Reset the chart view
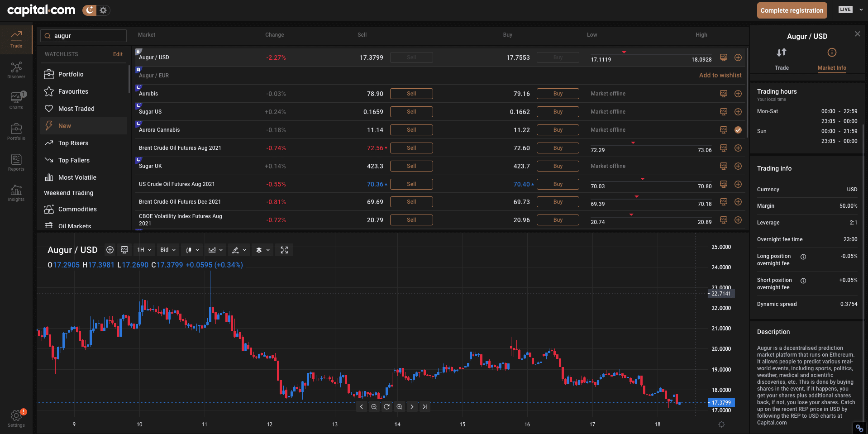The width and height of the screenshot is (868, 434). point(386,407)
